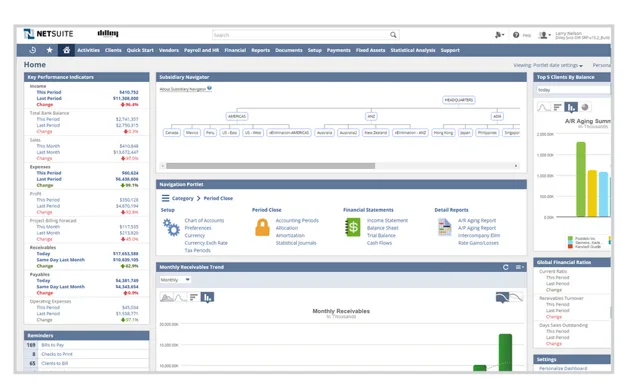Open the Personalize Dashboard link
The height and width of the screenshot is (389, 628).
[x=563, y=368]
